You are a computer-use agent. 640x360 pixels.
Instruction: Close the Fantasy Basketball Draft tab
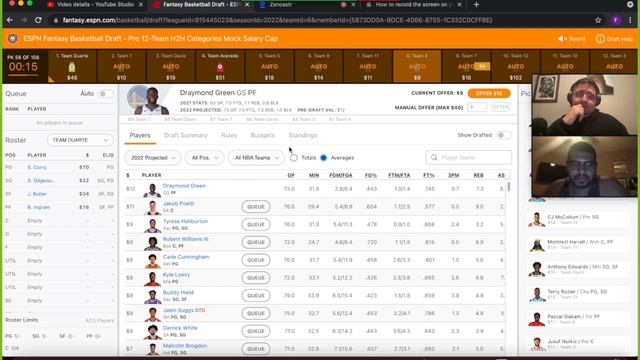pos(247,4)
